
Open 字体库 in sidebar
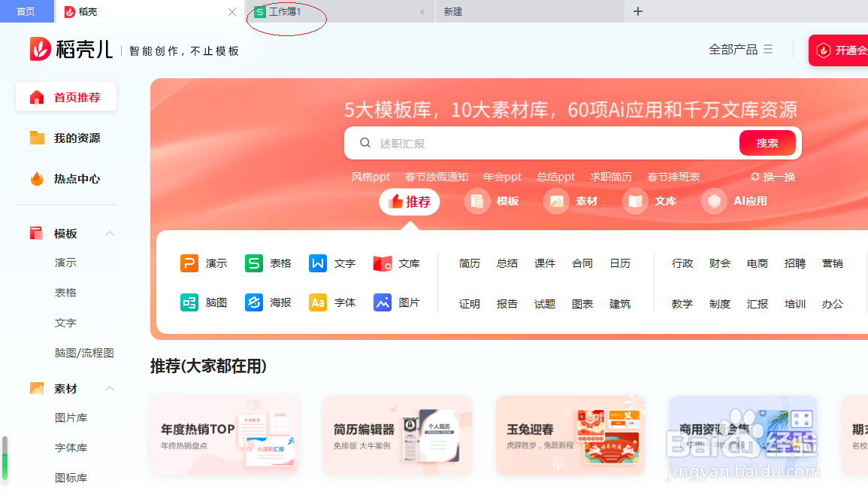pyautogui.click(x=71, y=448)
